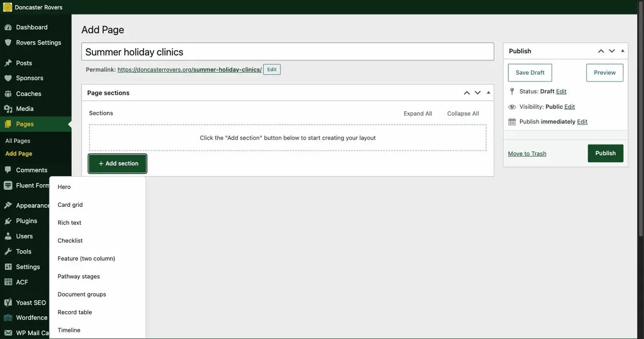
Task: Open the Dashboard icon in sidebar
Action: (x=8, y=27)
